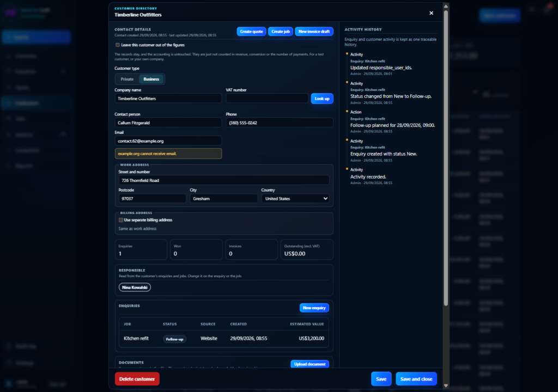Click the Enquiries count card
Viewport: 558px width, 392px height.
pos(141,249)
